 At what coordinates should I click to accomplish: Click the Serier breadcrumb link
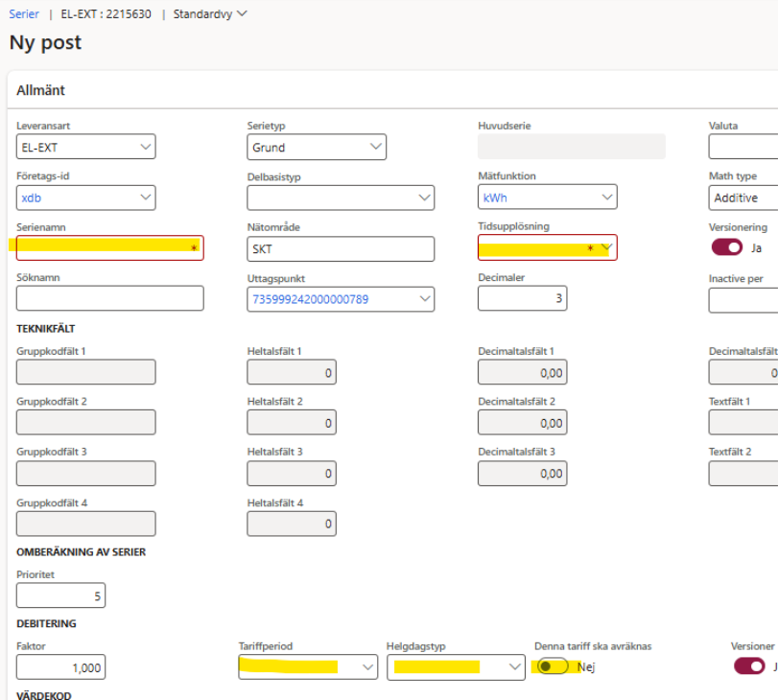tap(24, 14)
